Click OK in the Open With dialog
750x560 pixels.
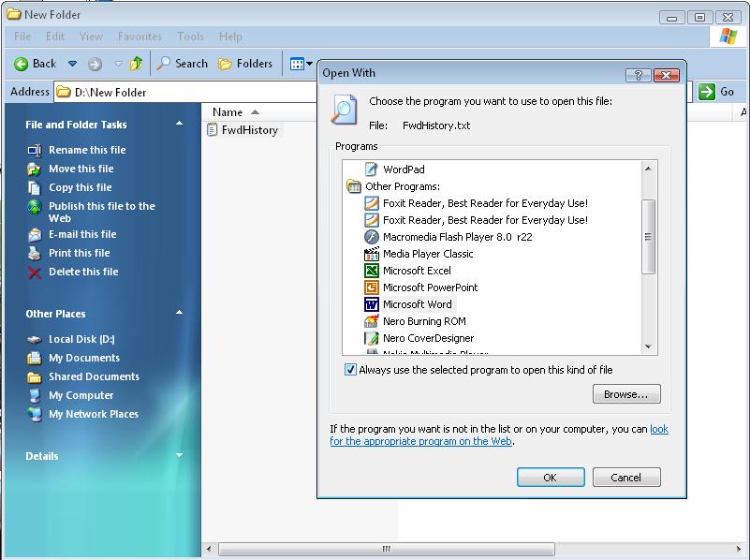551,478
